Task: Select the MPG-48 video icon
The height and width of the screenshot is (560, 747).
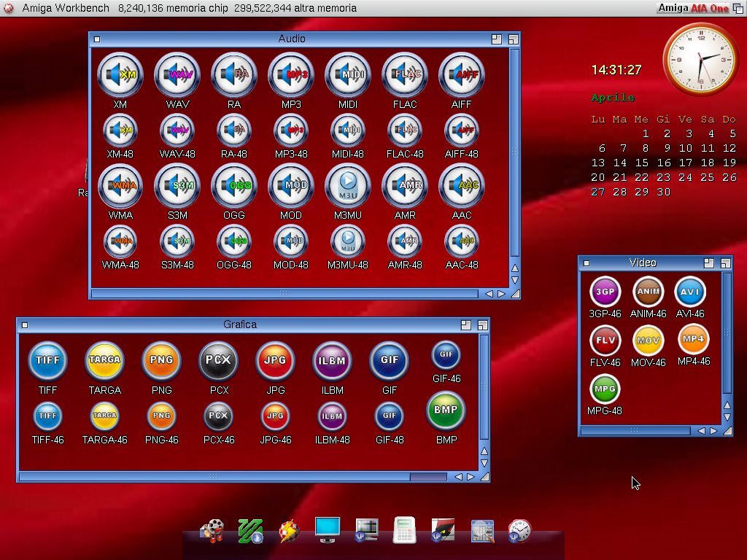Action: [x=605, y=389]
